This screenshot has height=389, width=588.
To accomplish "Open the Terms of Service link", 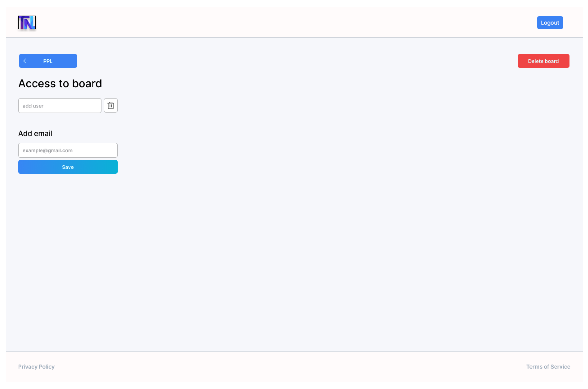I will pyautogui.click(x=548, y=367).
